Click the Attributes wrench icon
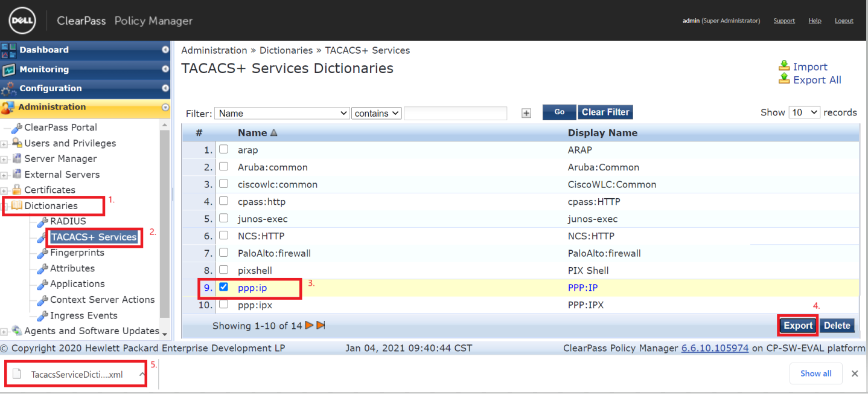 click(43, 269)
